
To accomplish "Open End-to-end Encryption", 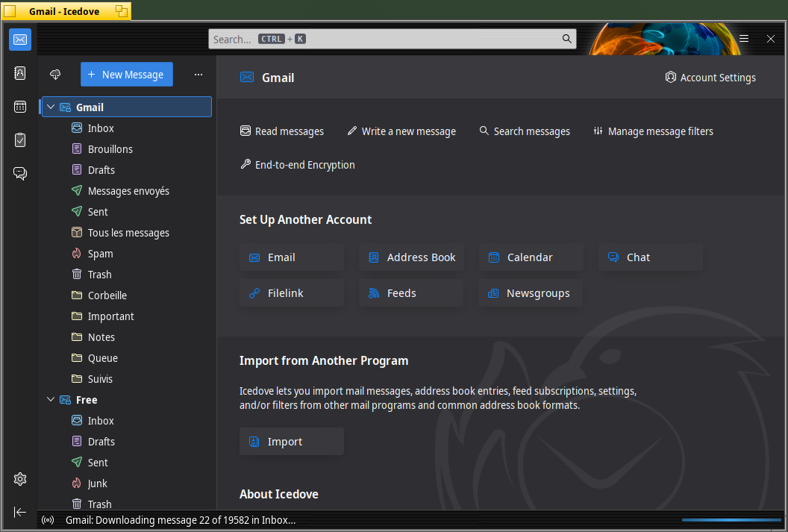I will (x=298, y=165).
